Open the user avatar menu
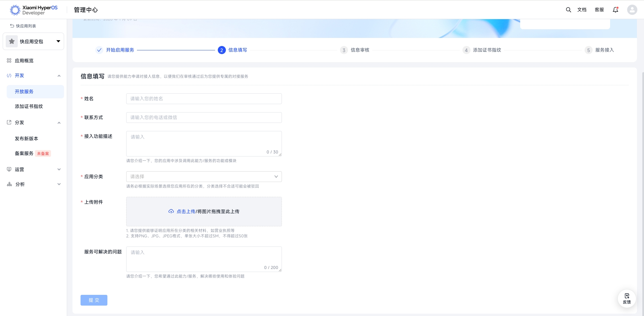Image resolution: width=644 pixels, height=316 pixels. point(632,10)
